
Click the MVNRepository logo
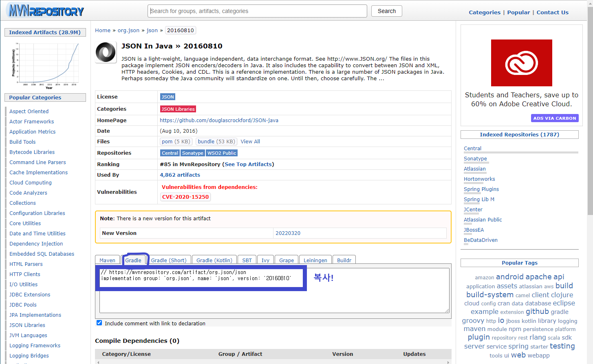[x=46, y=11]
